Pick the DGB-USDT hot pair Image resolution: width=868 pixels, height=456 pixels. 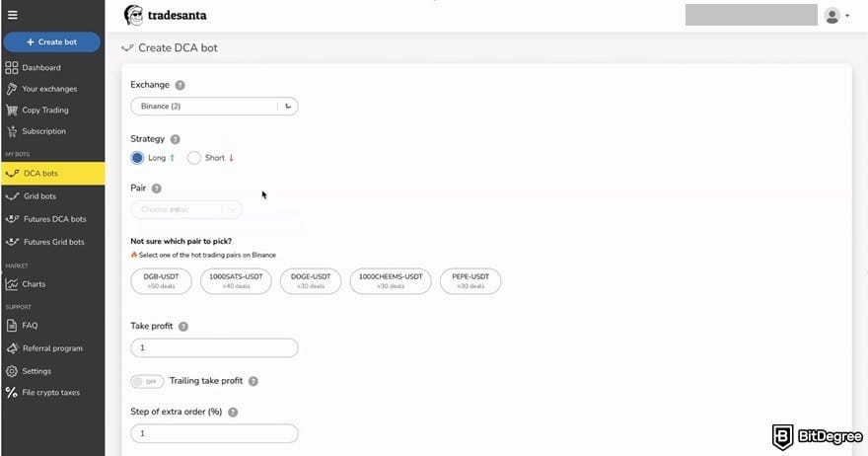pyautogui.click(x=161, y=281)
